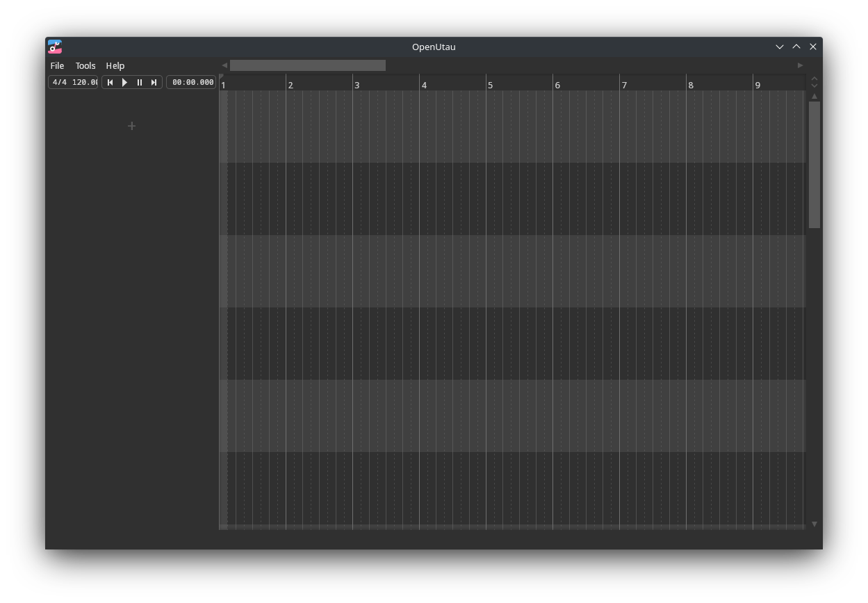The height and width of the screenshot is (603, 868).
Task: Open the Tools menu
Action: (85, 65)
